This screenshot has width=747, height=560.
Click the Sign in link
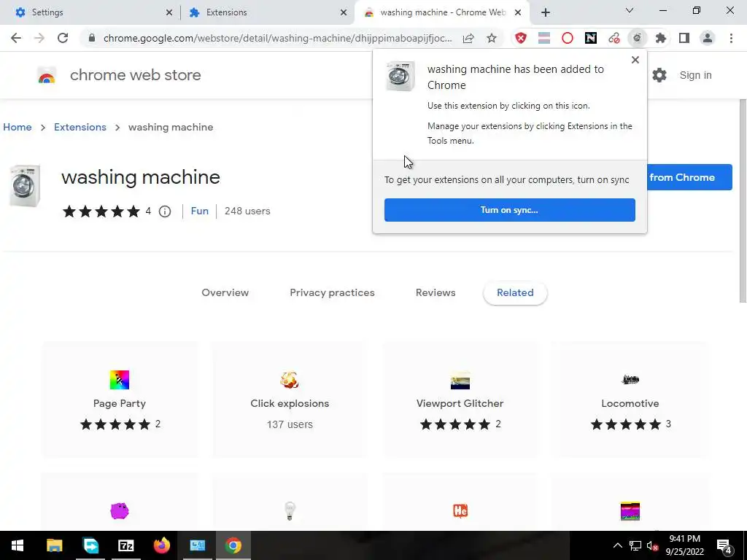[x=695, y=75]
